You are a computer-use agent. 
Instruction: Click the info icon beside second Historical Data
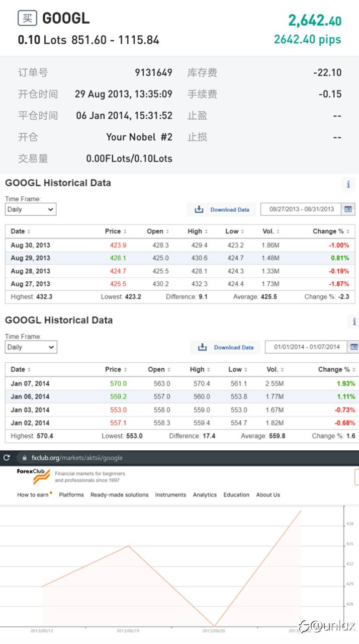(354, 321)
